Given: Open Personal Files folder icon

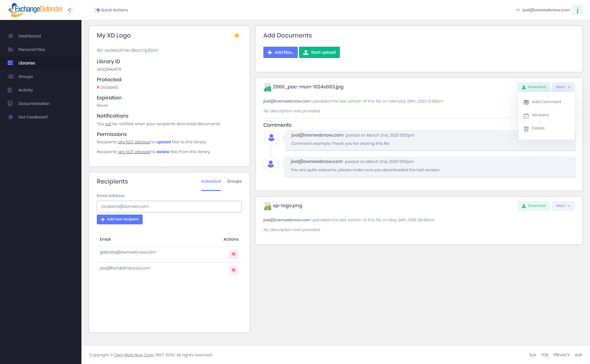Looking at the screenshot, I should (x=11, y=49).
